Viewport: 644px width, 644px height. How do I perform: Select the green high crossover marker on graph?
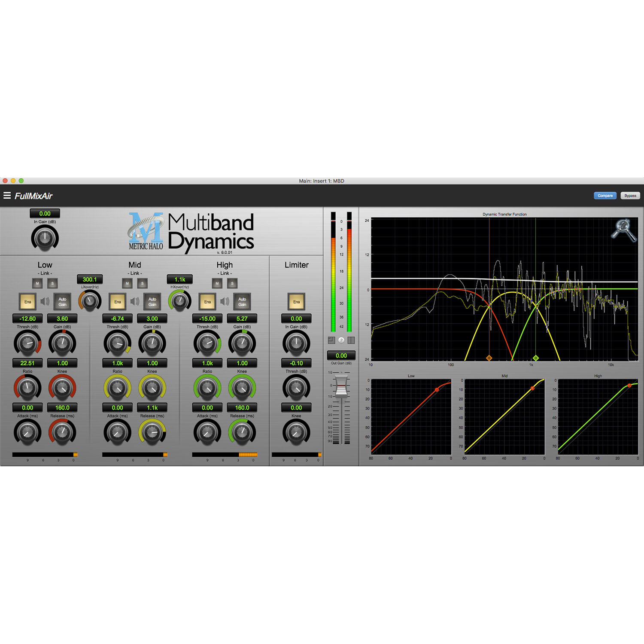[x=535, y=358]
